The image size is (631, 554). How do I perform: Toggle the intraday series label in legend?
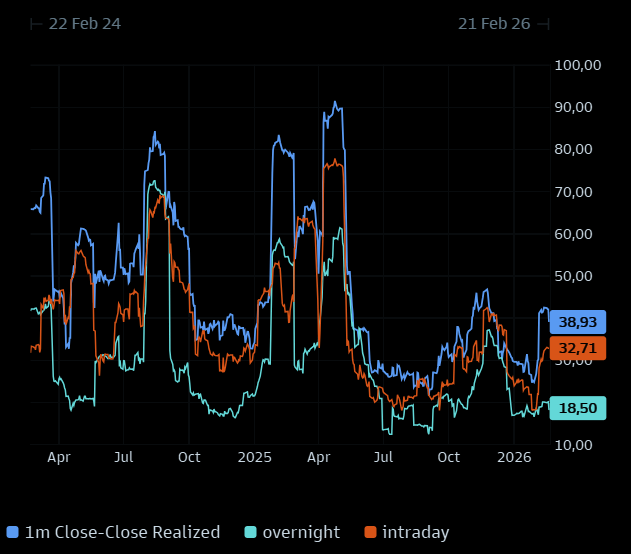tap(415, 532)
